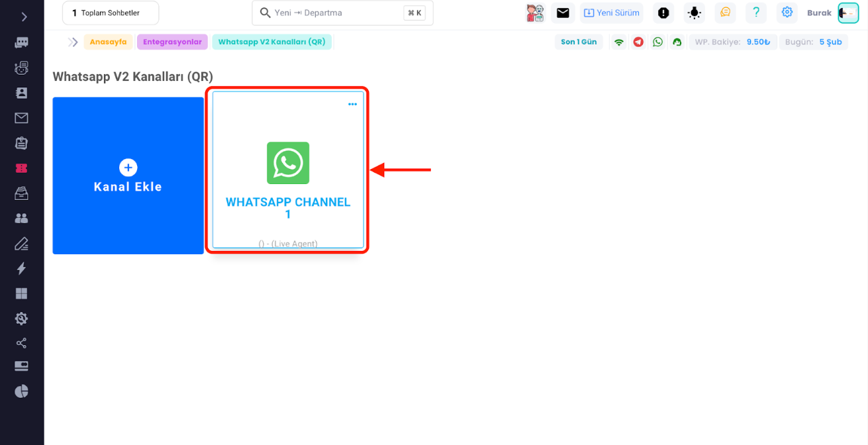The width and height of the screenshot is (868, 445).
Task: Click the () - (Live Agent) label
Action: (x=288, y=244)
